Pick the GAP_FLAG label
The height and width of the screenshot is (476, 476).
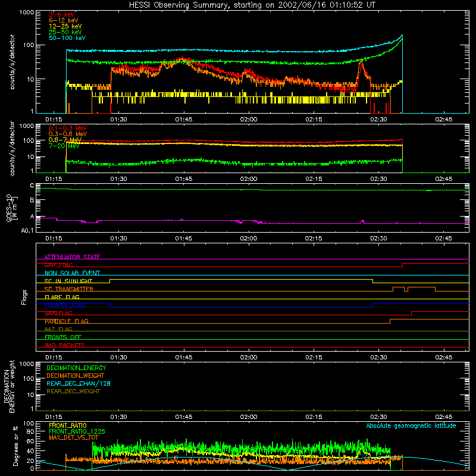pos(58,265)
